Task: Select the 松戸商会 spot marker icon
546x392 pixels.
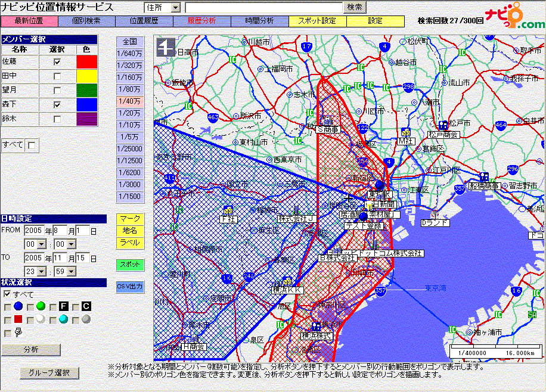Action: tap(442, 126)
